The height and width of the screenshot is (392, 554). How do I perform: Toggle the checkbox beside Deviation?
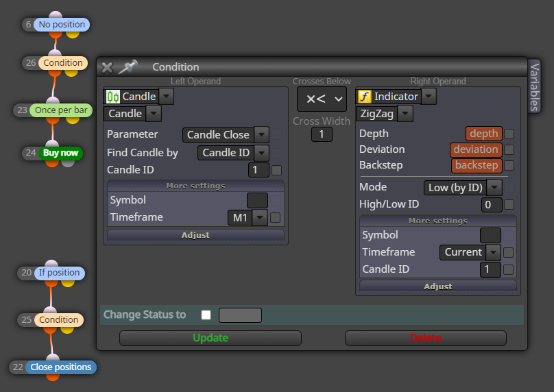[x=509, y=149]
